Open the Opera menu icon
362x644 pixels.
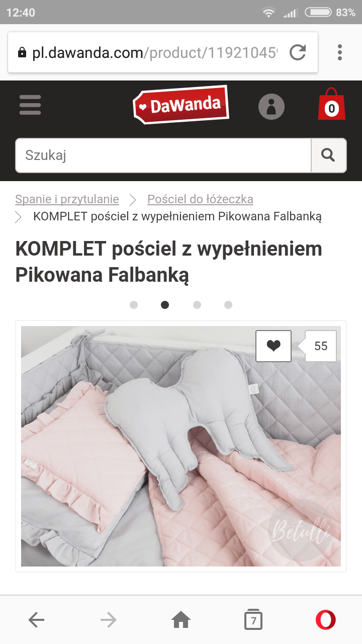pyautogui.click(x=326, y=620)
